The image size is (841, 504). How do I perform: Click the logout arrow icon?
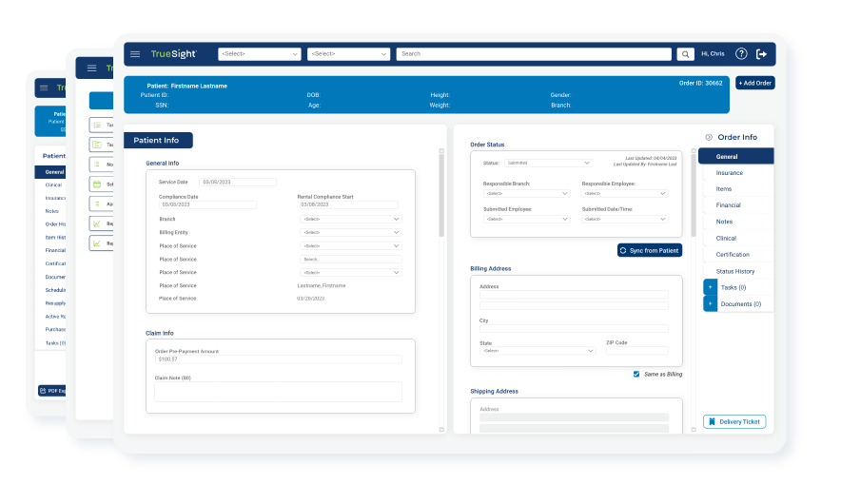click(x=761, y=54)
